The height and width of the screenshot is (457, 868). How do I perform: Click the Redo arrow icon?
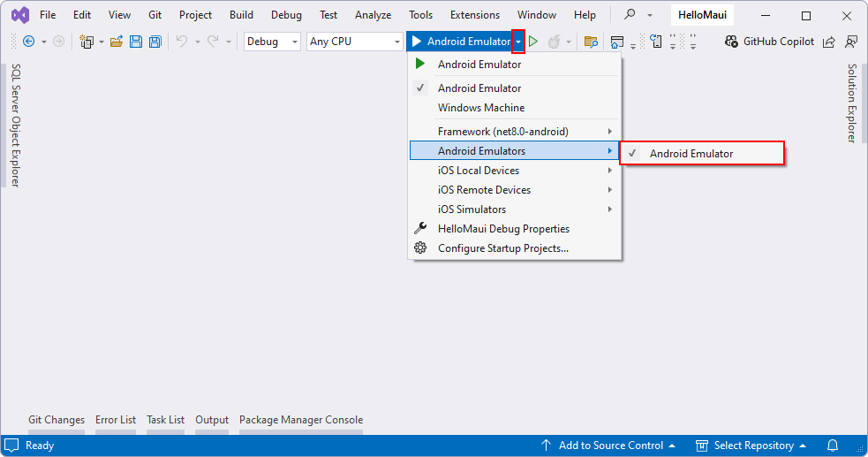pos(213,42)
